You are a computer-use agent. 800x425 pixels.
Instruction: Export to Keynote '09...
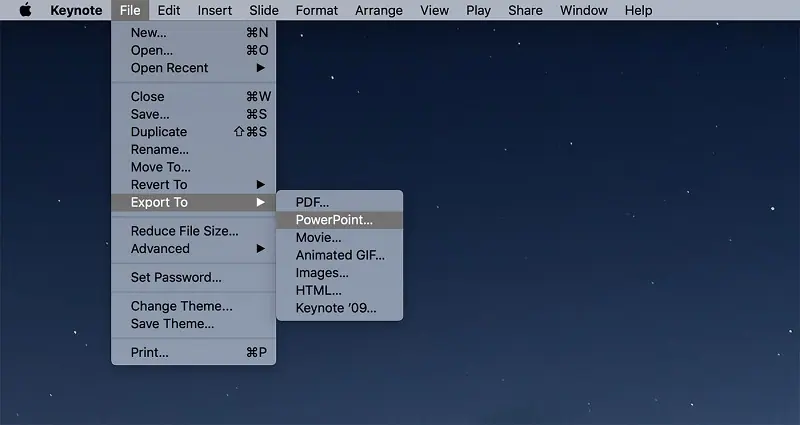(339, 308)
